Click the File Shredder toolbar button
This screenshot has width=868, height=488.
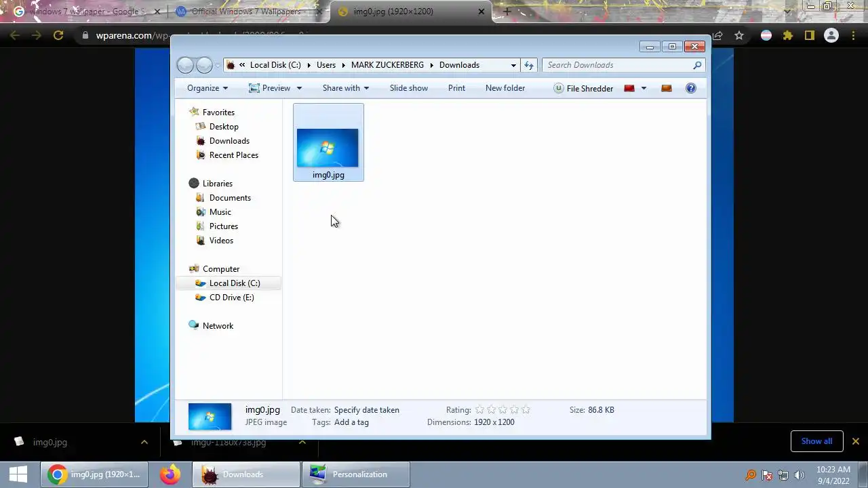click(x=583, y=88)
